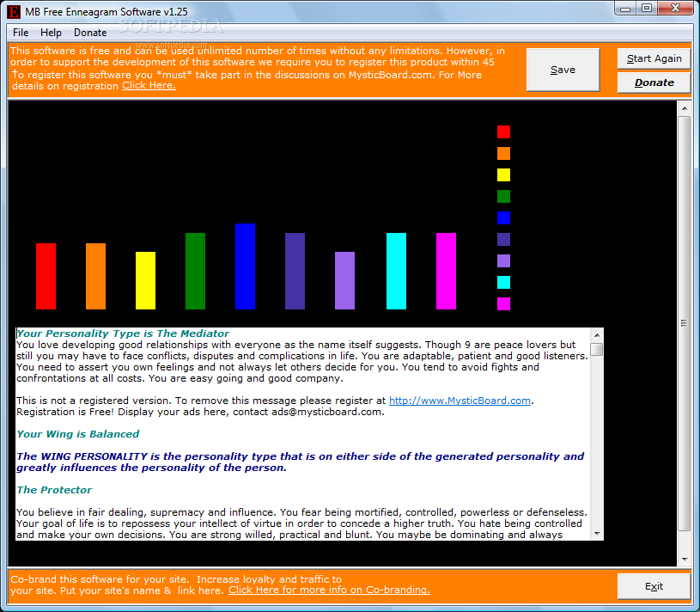Click the orange legend square in the legend
Viewport: 700px width, 612px height.
(503, 153)
